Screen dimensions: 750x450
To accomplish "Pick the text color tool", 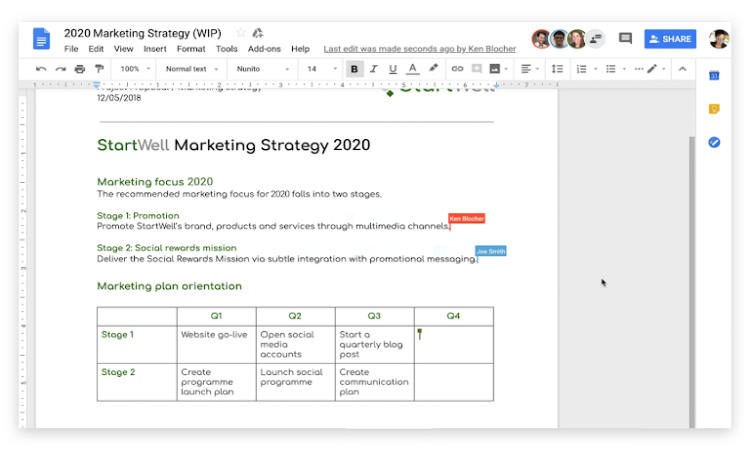I will coord(413,69).
